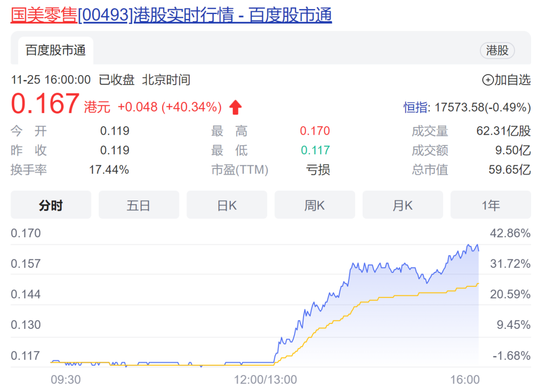The height and width of the screenshot is (392, 541).
Task: Click the 最低 value 0.117
Action: (316, 150)
